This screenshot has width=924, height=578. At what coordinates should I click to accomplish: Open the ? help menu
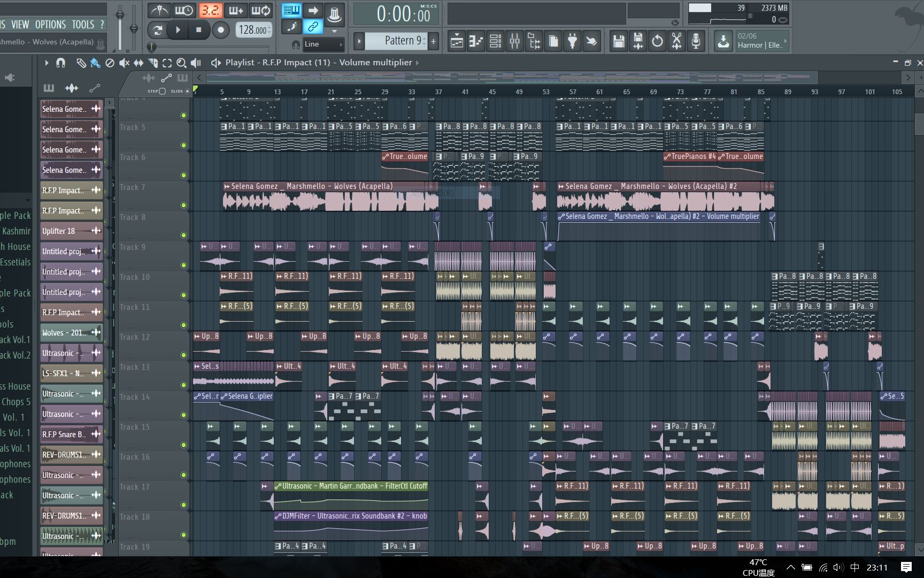[x=102, y=25]
